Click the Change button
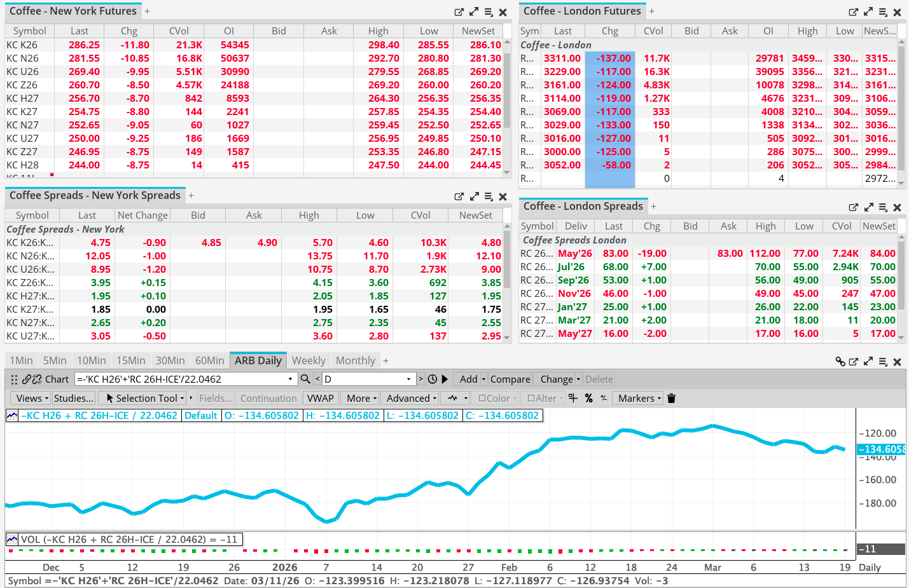This screenshot has height=588, width=909. 556,379
